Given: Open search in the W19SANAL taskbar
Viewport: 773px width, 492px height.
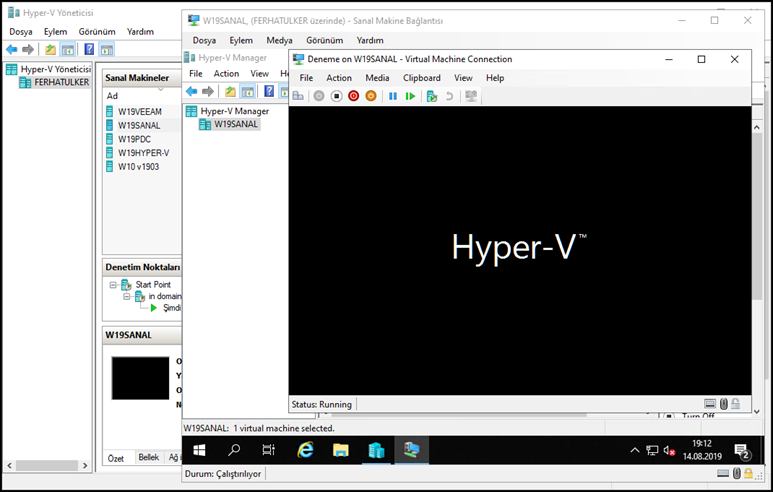Looking at the screenshot, I should tap(234, 450).
